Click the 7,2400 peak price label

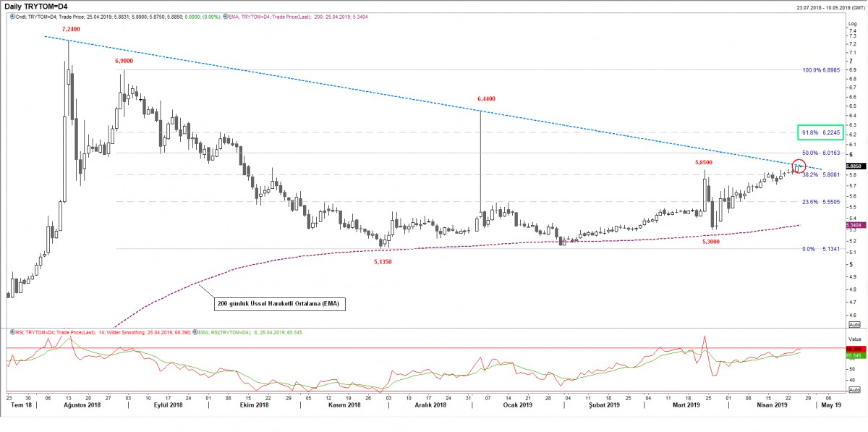[x=71, y=28]
